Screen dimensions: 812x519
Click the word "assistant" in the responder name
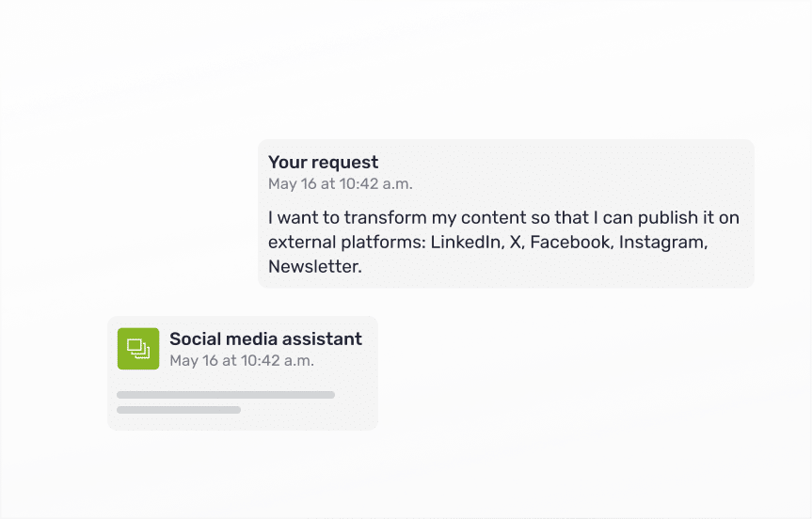click(326, 339)
